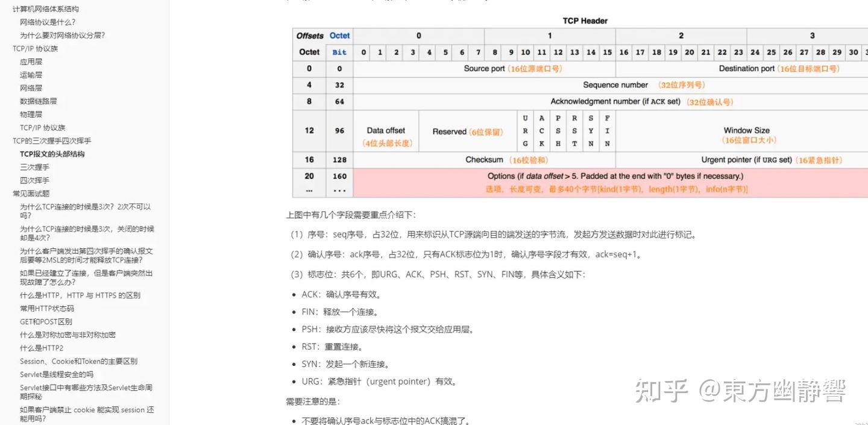
Task: Jump to Session、Cookie和Token的主要区别
Action: [78, 362]
